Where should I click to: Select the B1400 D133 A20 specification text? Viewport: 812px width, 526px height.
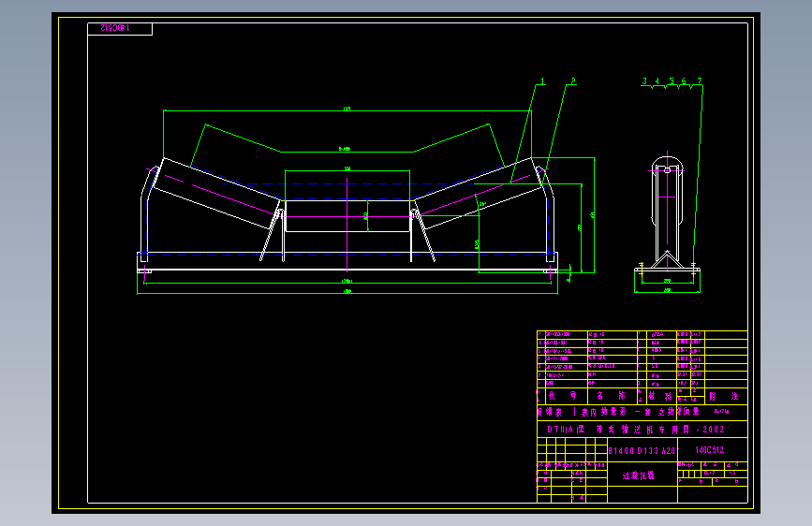tap(642, 451)
